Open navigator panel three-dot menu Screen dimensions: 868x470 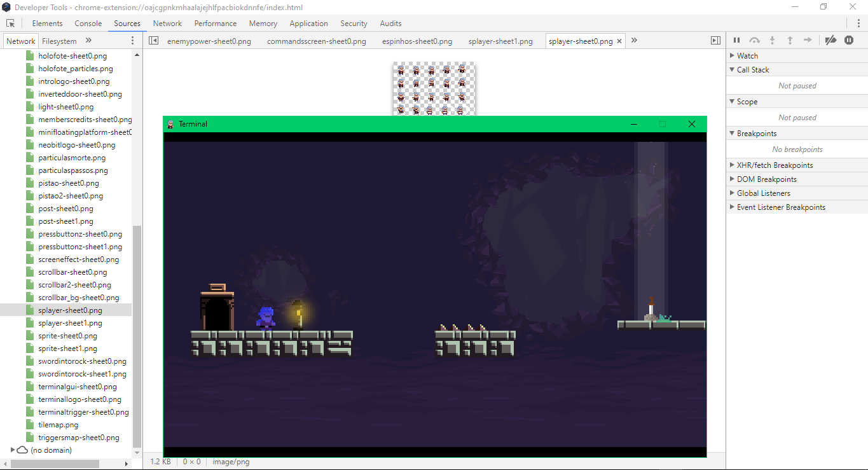[132, 41]
